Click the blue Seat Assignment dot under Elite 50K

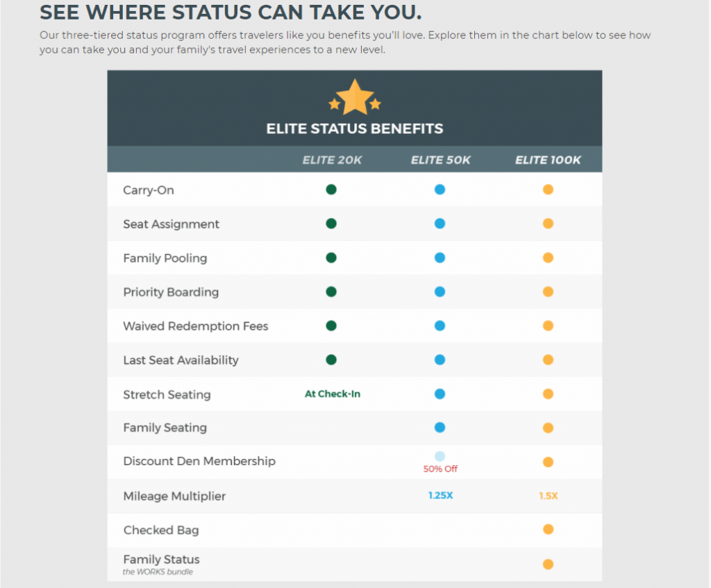440,224
